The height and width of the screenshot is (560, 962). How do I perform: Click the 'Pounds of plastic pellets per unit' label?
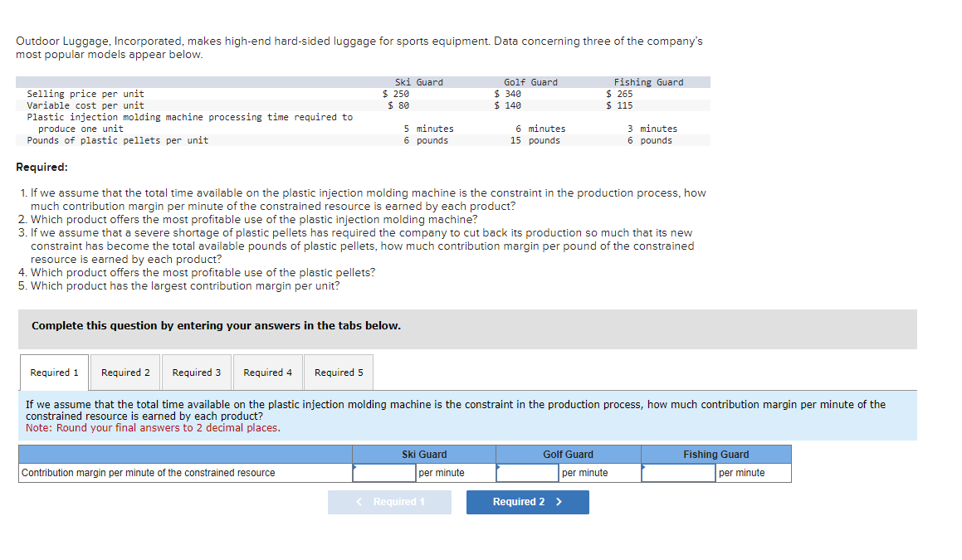[x=118, y=140]
